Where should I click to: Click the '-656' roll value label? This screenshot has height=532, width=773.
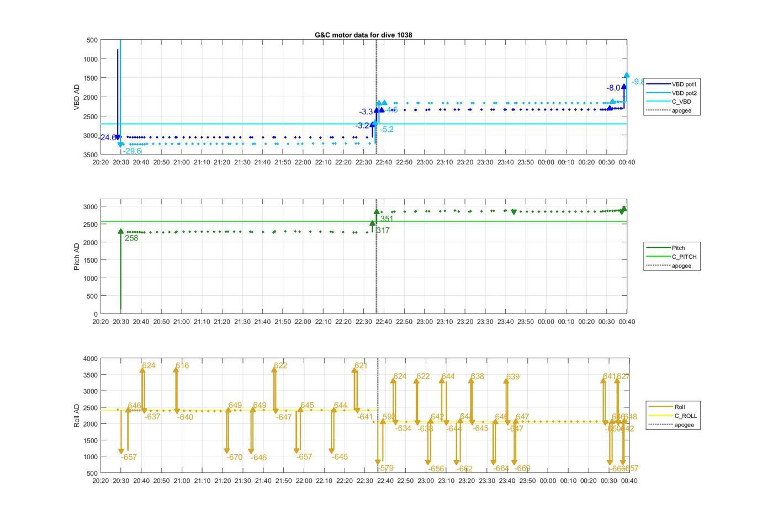click(x=436, y=469)
